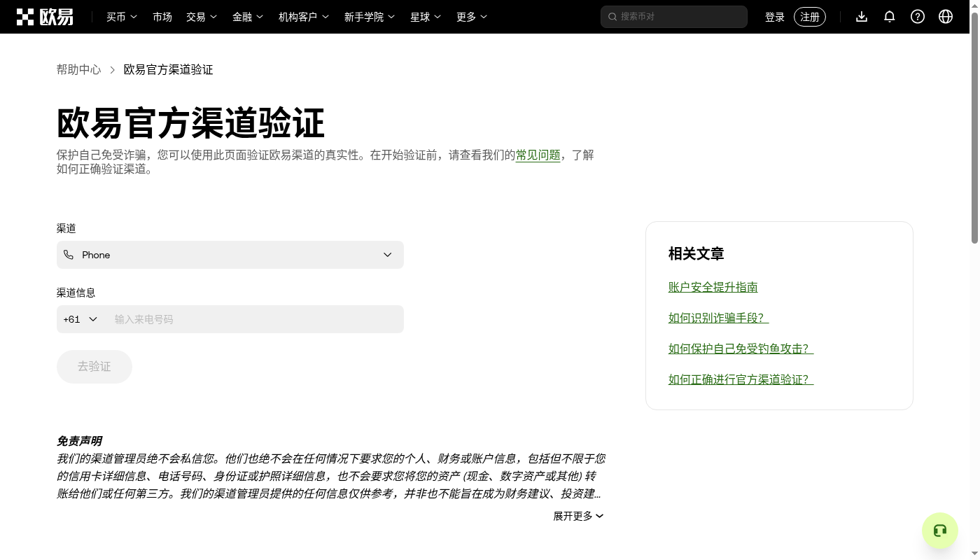Screen dimensions: 980x560
Task: Click the 渠道信息 label
Action: (x=76, y=293)
